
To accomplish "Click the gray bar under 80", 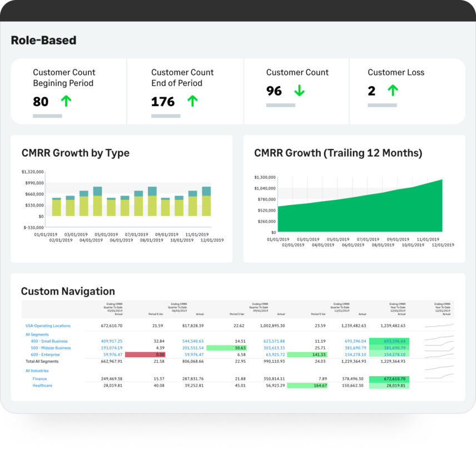I will coord(47,116).
